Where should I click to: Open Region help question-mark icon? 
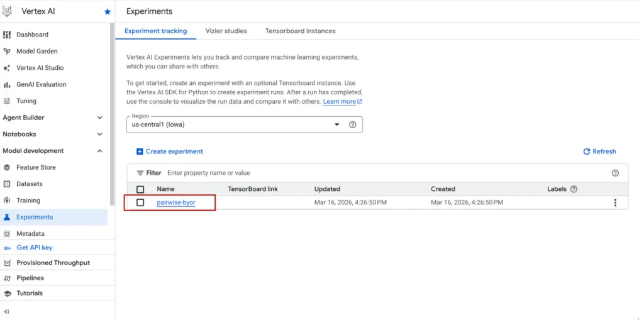(x=352, y=125)
